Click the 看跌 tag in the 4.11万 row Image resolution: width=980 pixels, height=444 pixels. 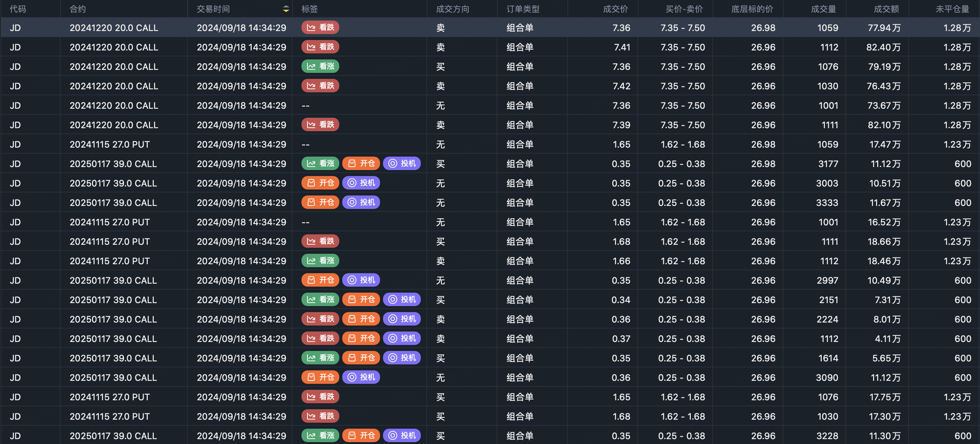click(x=320, y=338)
